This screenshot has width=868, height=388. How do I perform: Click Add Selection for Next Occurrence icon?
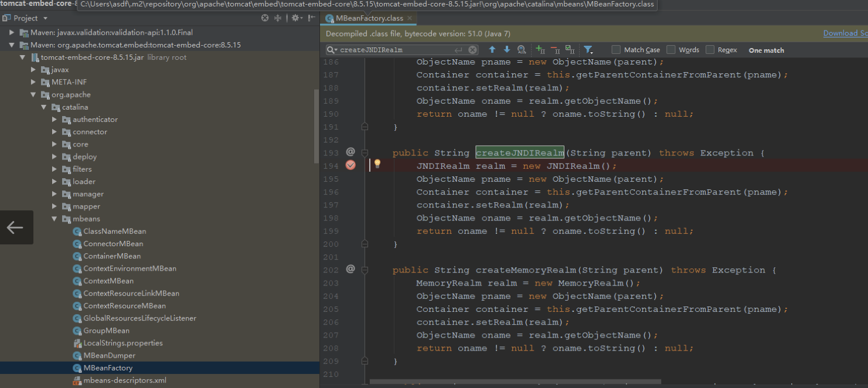540,50
